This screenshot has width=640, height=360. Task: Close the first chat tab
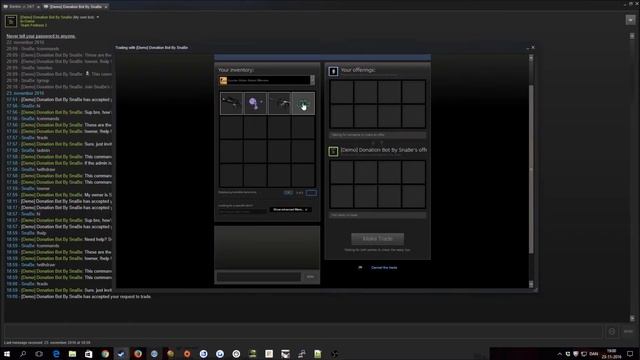[x=38, y=7]
